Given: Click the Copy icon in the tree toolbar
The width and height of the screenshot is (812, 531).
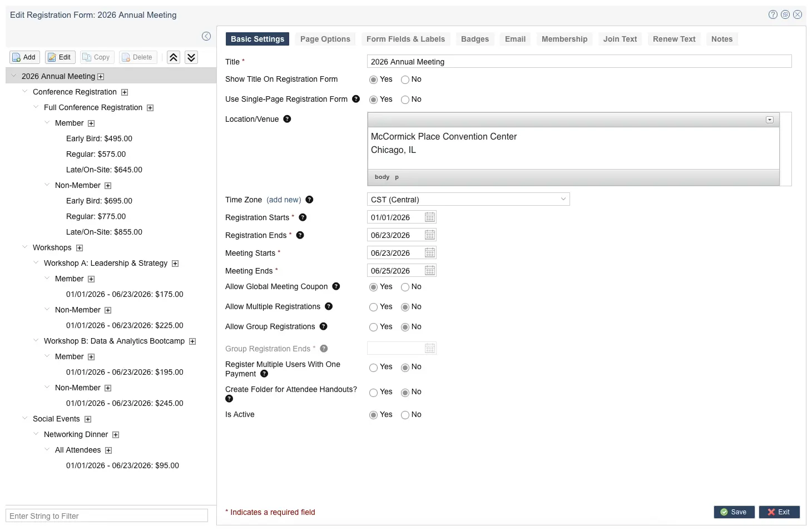Looking at the screenshot, I should pos(88,57).
